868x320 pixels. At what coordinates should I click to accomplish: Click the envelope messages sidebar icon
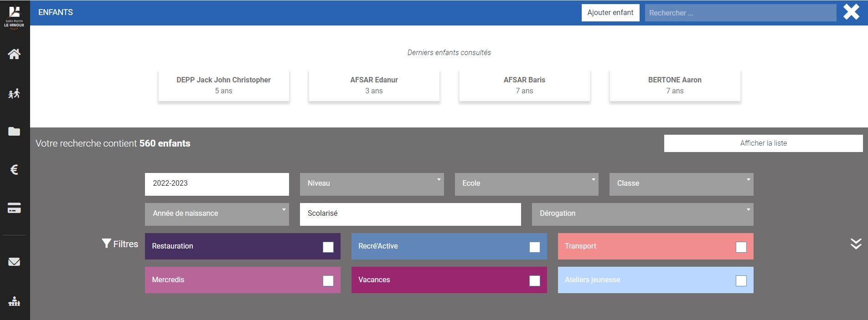14,262
